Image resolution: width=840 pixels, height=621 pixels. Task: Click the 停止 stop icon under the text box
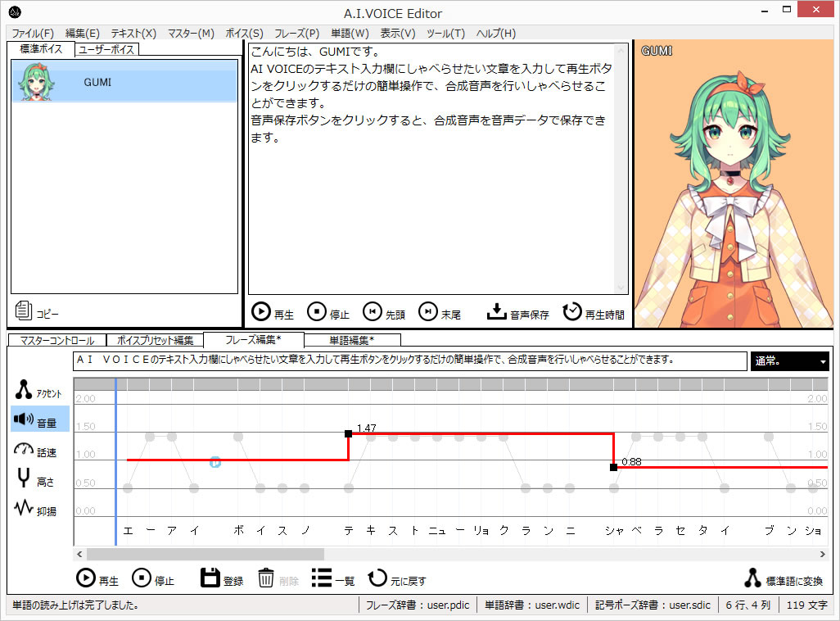pos(317,311)
